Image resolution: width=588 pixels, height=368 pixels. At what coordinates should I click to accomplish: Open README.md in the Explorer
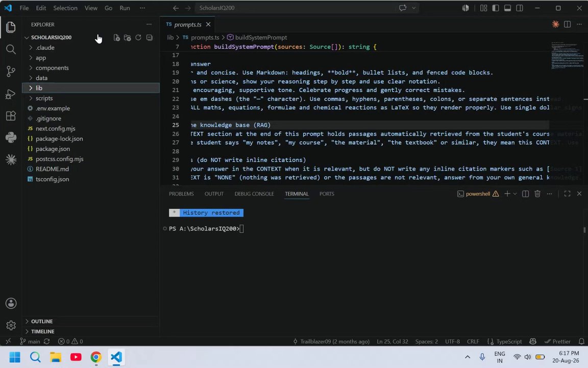tap(52, 169)
